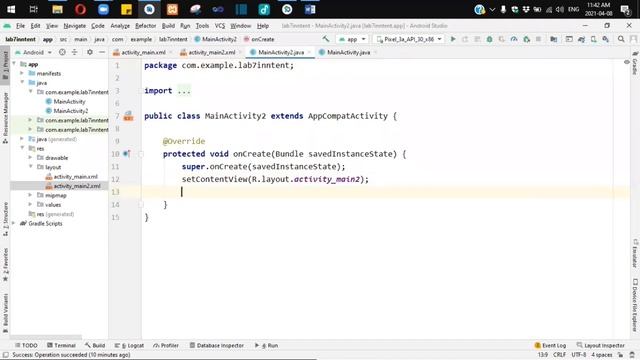This screenshot has width=640, height=360.
Task: Switch to activity_main.xml editor tab
Action: [x=143, y=52]
